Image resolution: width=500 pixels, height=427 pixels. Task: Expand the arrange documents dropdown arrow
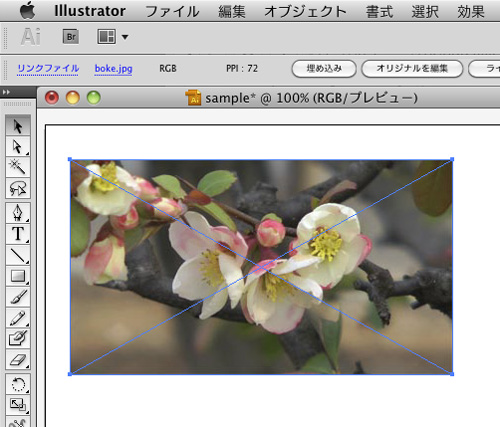pyautogui.click(x=125, y=37)
